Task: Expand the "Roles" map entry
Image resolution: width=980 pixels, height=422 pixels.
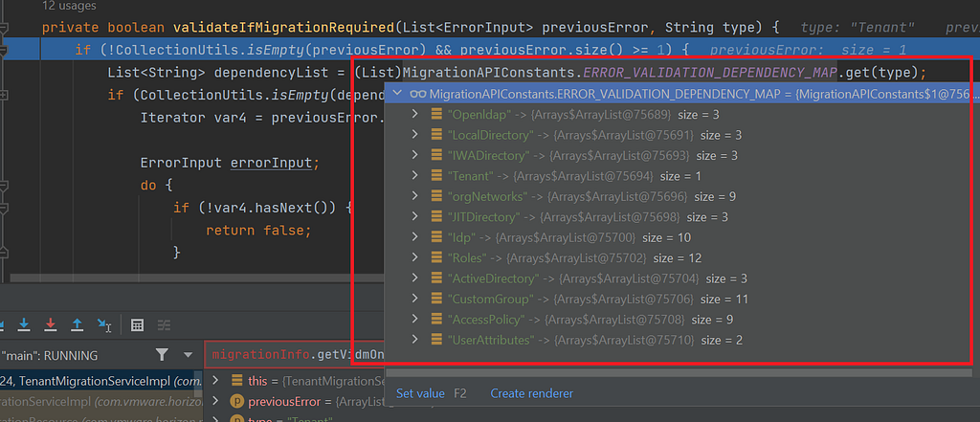Action: [x=414, y=257]
